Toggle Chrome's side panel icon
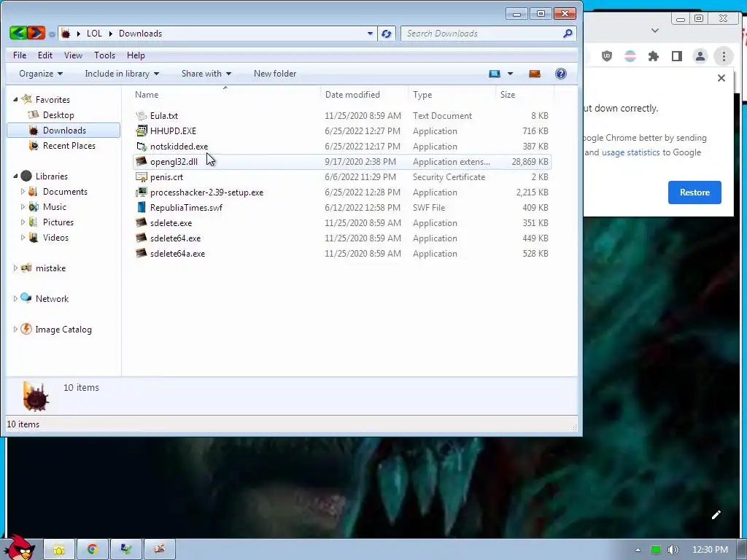 pos(676,56)
